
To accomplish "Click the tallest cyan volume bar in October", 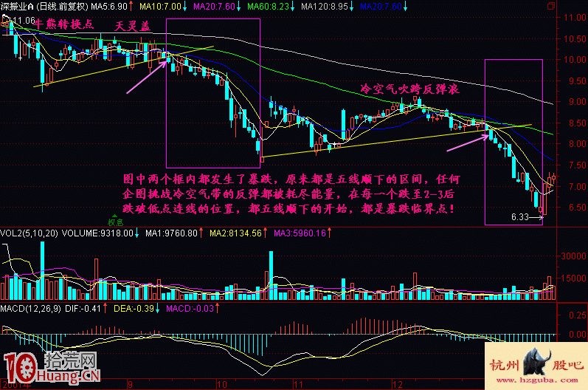I will [271, 276].
